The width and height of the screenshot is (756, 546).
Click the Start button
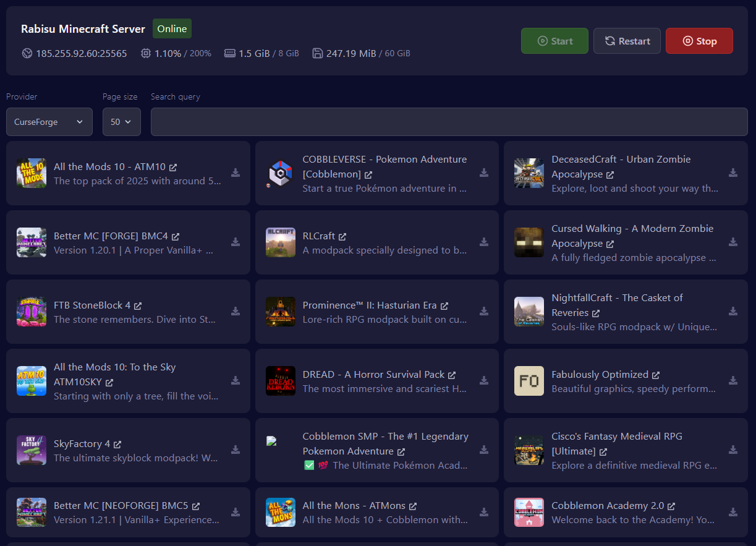(x=554, y=41)
